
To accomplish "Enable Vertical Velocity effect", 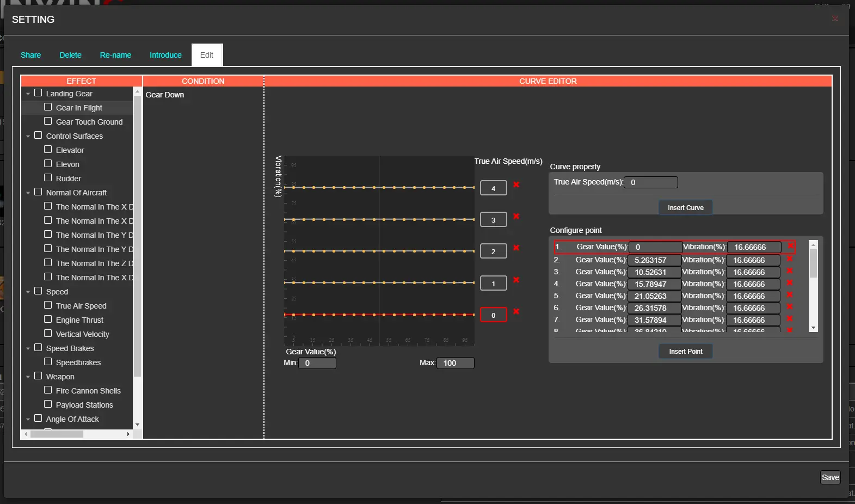I will (48, 334).
